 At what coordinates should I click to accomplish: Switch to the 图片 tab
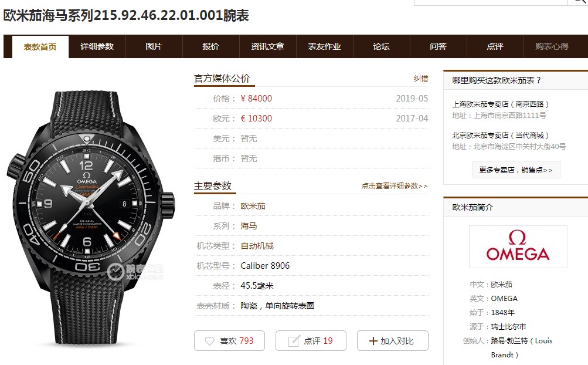point(154,46)
